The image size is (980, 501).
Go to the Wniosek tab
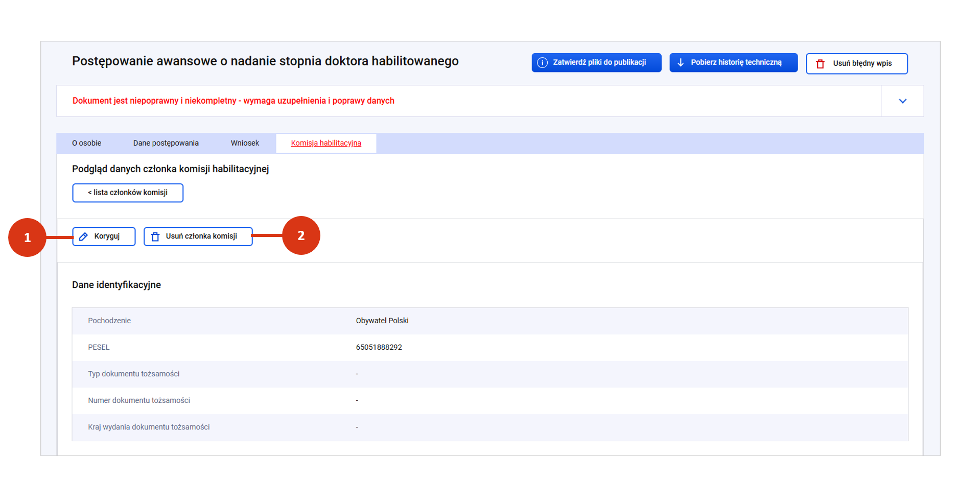pyautogui.click(x=245, y=144)
